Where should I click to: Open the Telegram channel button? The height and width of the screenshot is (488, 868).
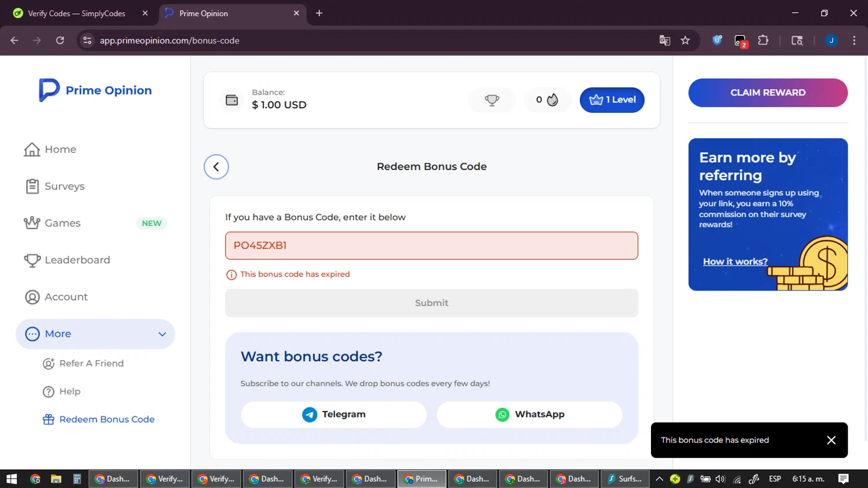tap(334, 414)
